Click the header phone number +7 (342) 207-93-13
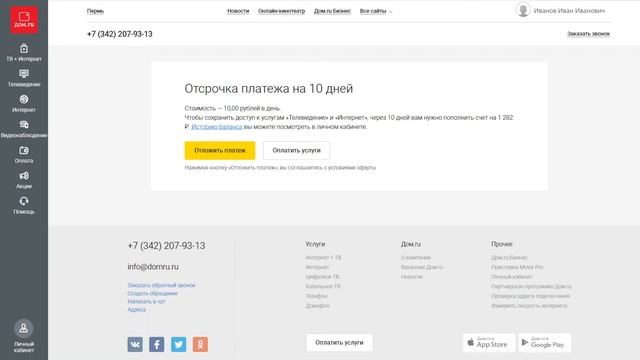 click(120, 34)
